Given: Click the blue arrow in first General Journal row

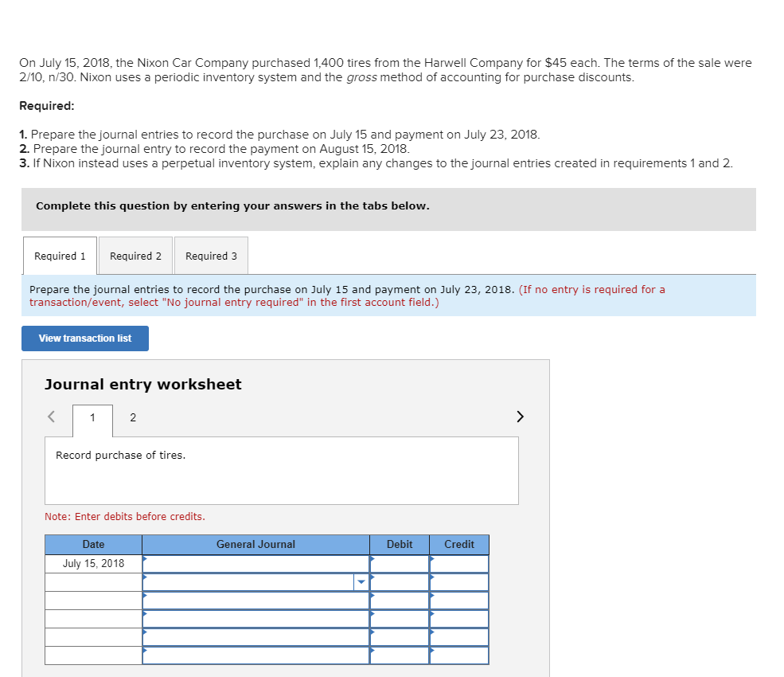Looking at the screenshot, I should 143,560.
